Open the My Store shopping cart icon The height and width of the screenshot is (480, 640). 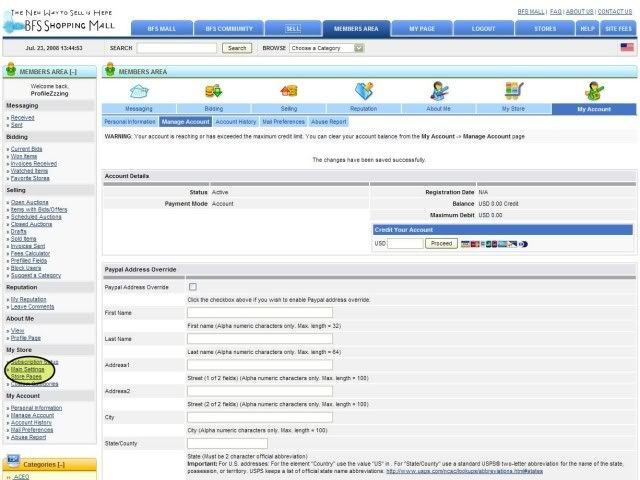click(514, 91)
